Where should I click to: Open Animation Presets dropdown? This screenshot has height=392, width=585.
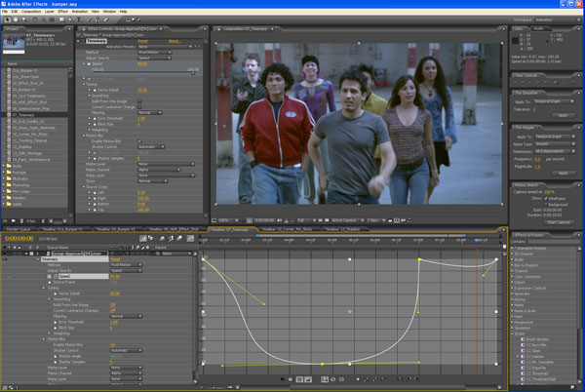tap(165, 47)
